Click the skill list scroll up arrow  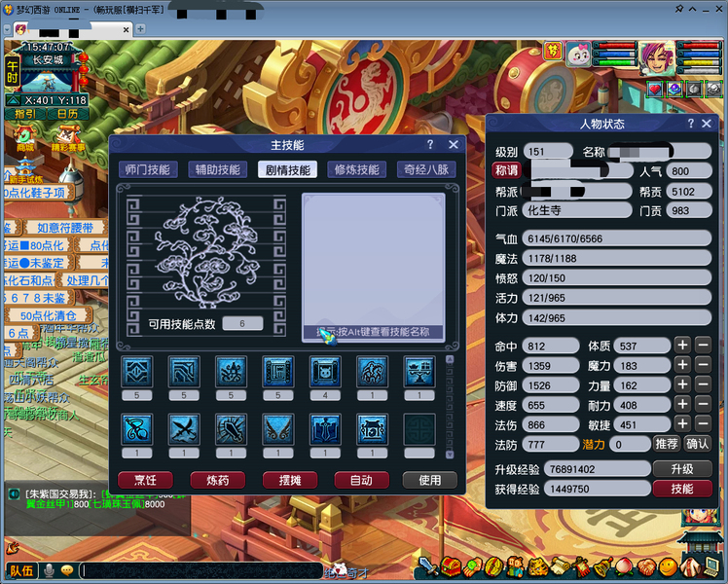tap(450, 359)
